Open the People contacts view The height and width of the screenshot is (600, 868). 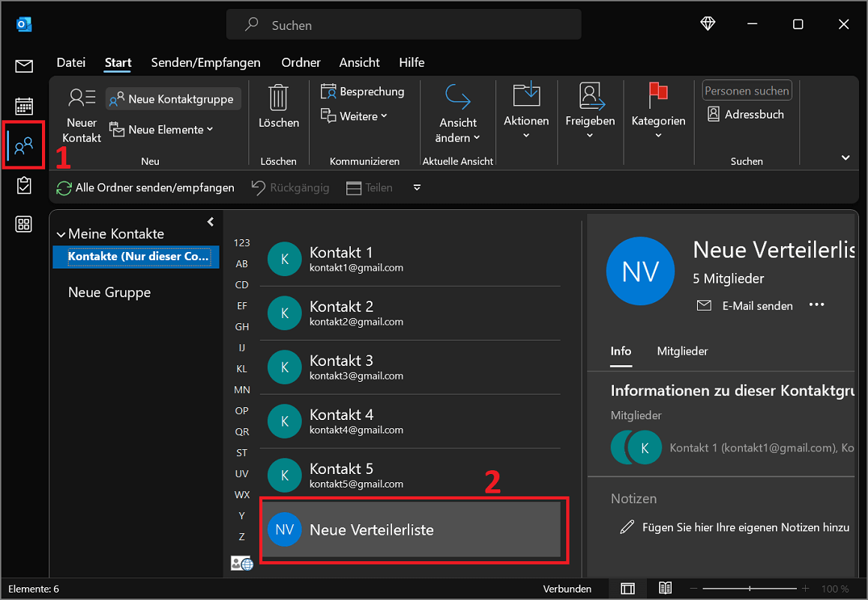pos(24,145)
